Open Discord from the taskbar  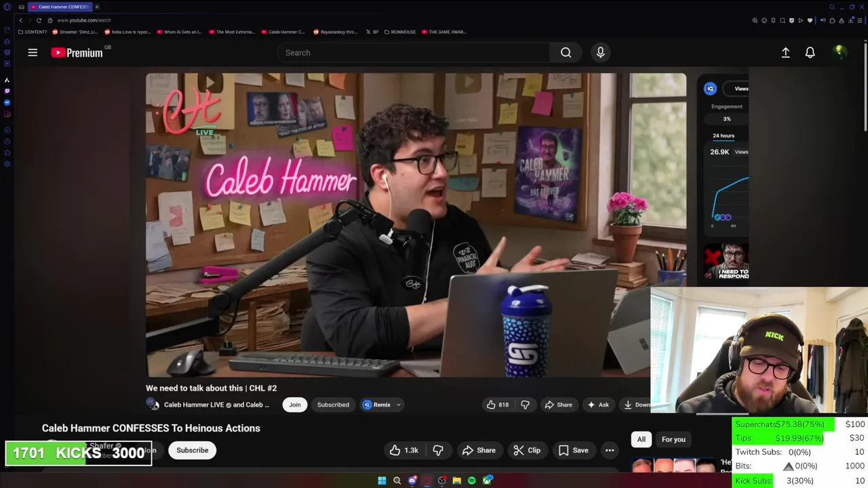[x=412, y=481]
